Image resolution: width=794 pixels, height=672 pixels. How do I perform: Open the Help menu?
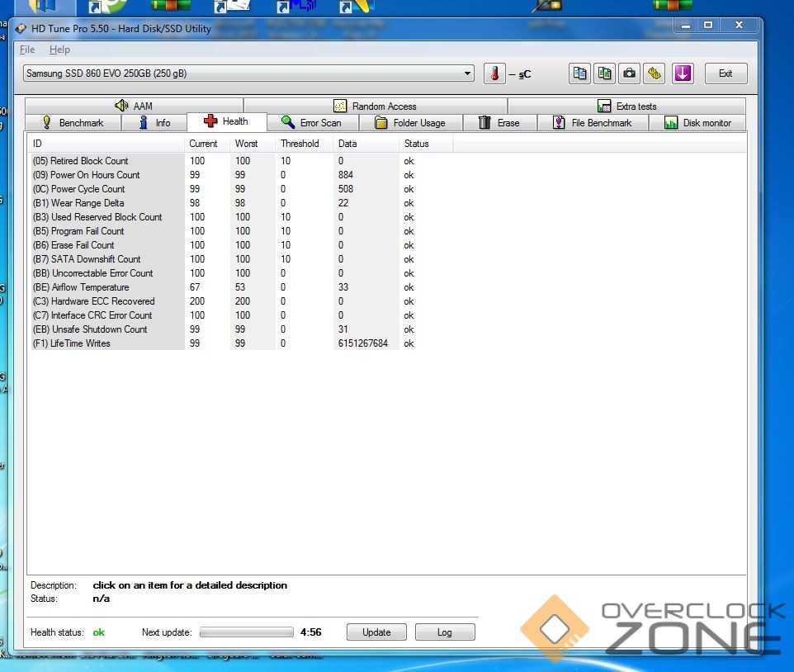click(59, 50)
